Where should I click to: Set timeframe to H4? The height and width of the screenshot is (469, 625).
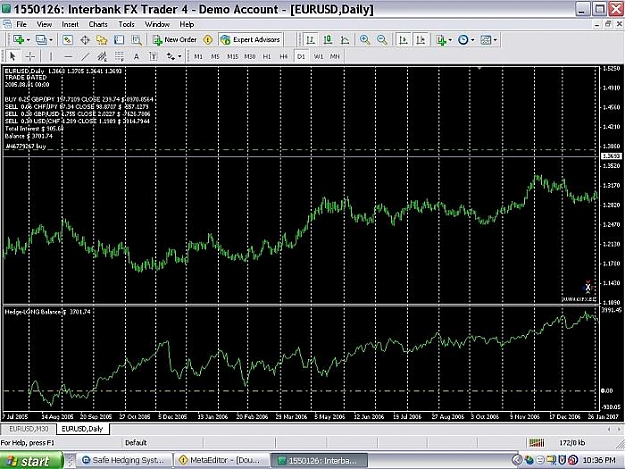pos(283,57)
